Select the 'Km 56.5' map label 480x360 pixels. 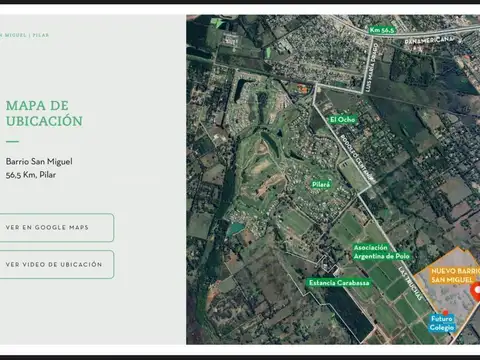click(x=382, y=30)
